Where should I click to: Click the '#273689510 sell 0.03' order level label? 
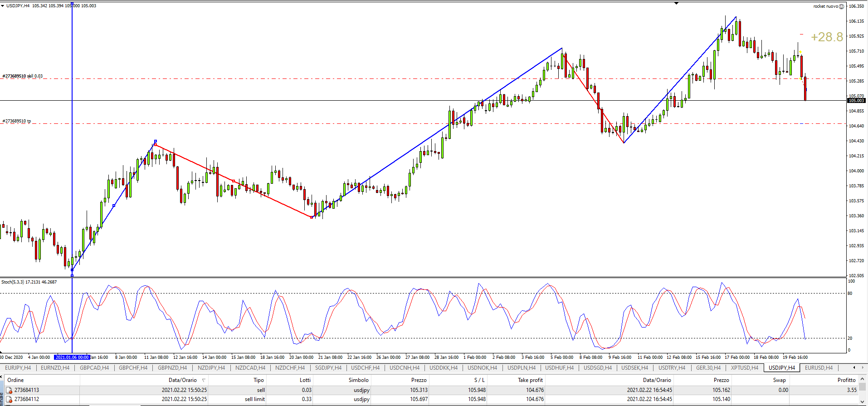tap(23, 76)
